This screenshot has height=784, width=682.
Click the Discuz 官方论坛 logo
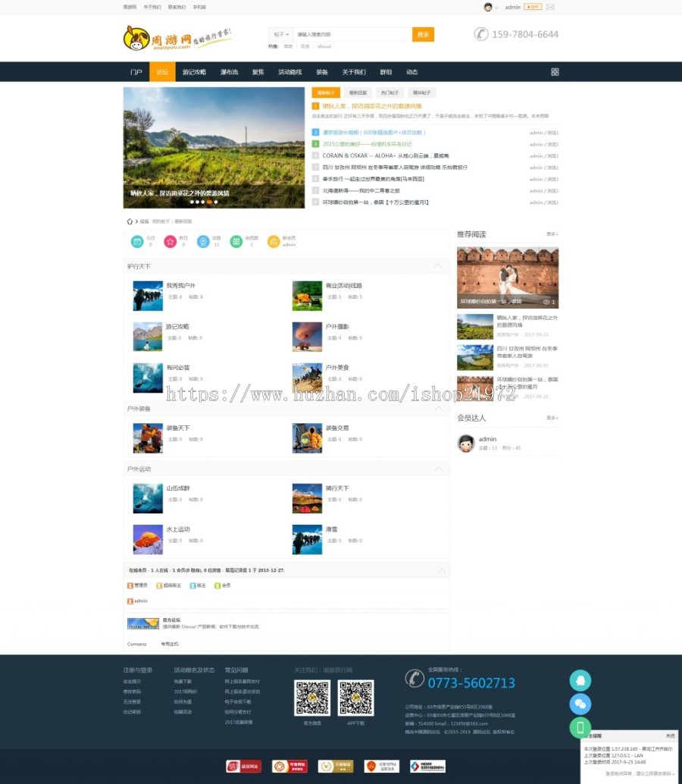pyautogui.click(x=143, y=623)
